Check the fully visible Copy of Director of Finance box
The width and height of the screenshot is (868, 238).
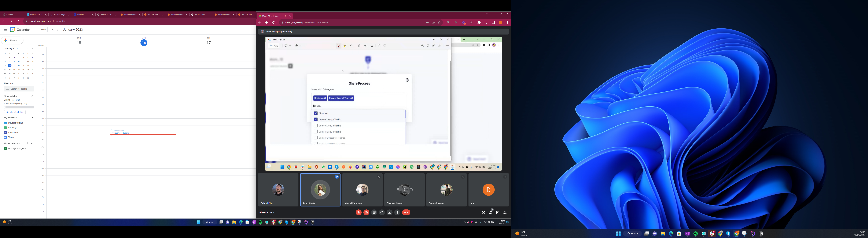[x=316, y=138]
